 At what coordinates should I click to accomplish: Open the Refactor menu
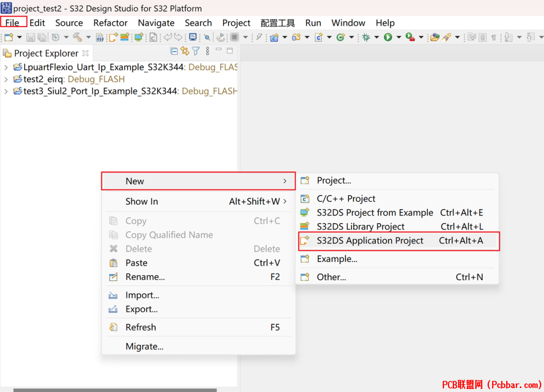pyautogui.click(x=110, y=23)
